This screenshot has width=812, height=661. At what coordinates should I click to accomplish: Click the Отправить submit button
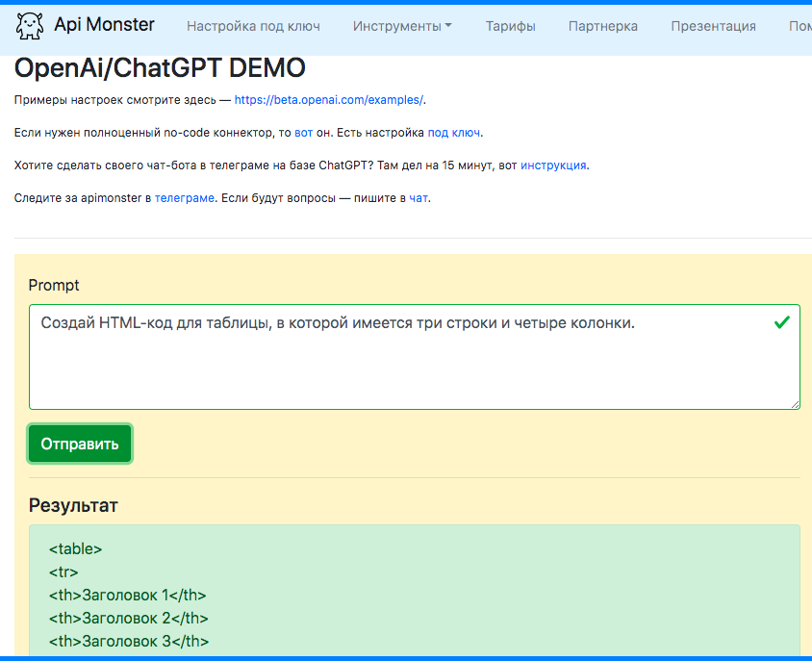(80, 444)
